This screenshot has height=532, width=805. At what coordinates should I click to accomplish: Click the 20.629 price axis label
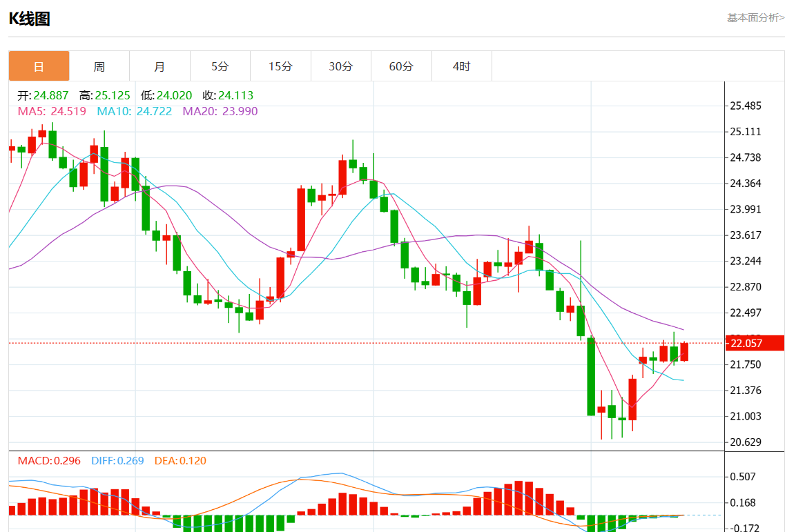[746, 442]
